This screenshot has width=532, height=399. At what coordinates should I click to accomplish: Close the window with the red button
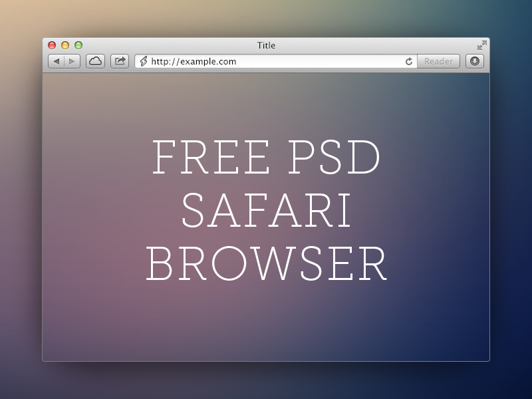point(52,45)
